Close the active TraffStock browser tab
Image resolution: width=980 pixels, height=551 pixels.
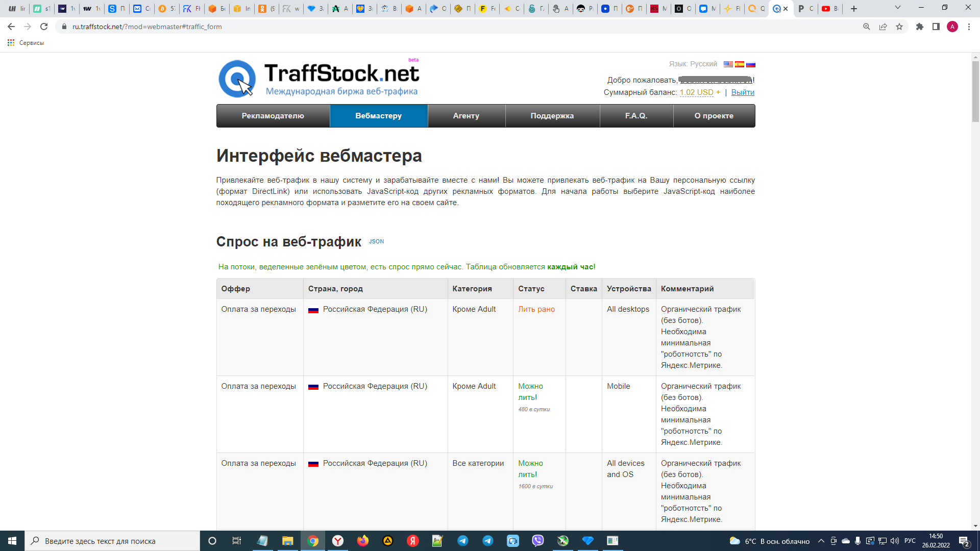tap(786, 9)
